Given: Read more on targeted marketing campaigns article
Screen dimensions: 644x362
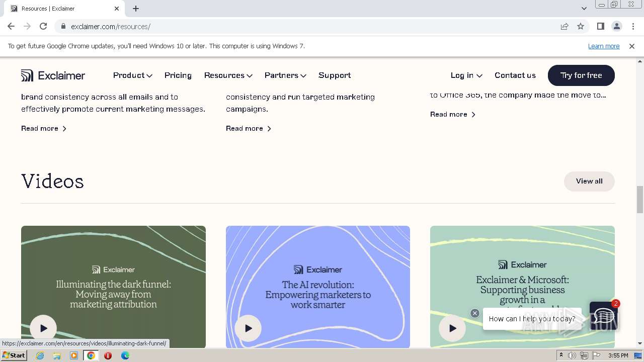Looking at the screenshot, I should (x=249, y=129).
